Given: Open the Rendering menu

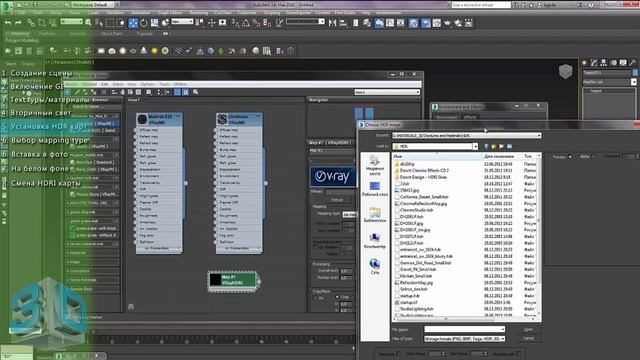Looking at the screenshot, I should pos(199,13).
